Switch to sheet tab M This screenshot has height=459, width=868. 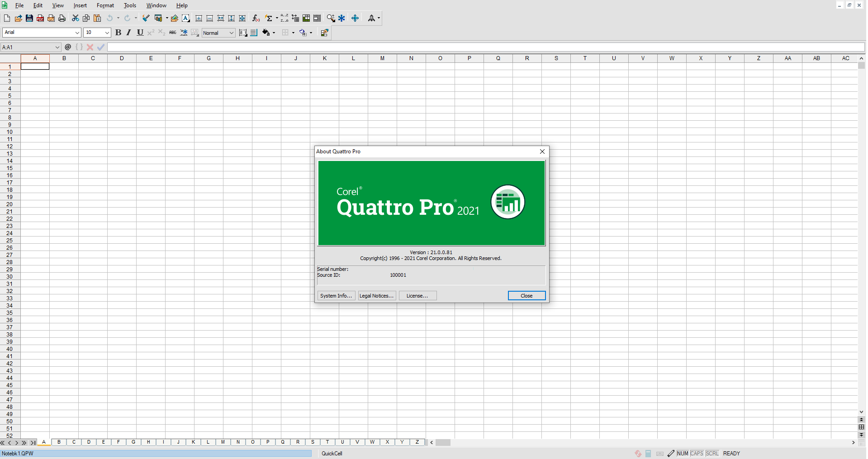pos(223,442)
